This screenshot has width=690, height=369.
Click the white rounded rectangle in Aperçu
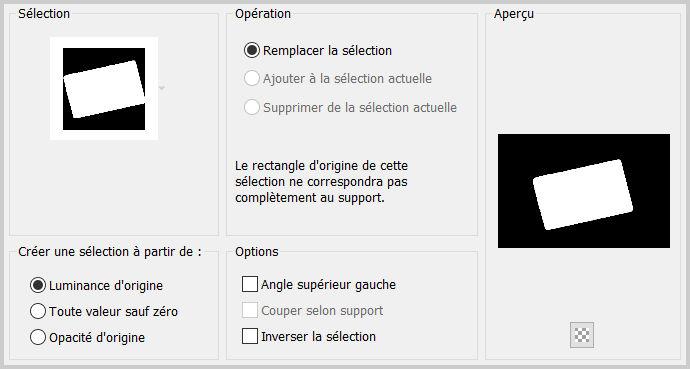(583, 194)
